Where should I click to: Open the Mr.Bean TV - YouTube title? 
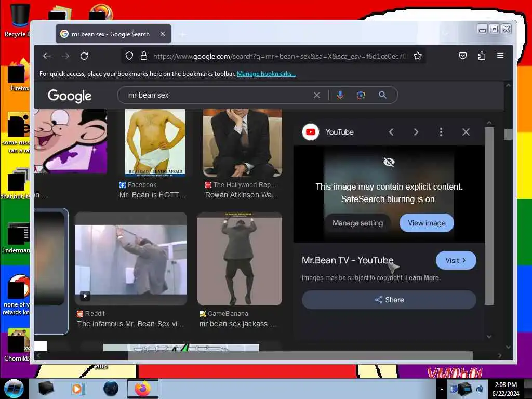pos(348,260)
